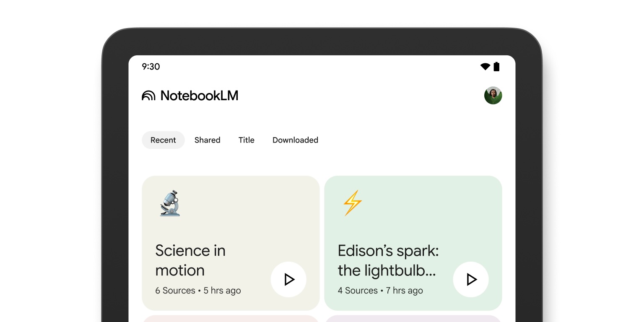Tap the 9:30 status bar clock

(x=151, y=67)
